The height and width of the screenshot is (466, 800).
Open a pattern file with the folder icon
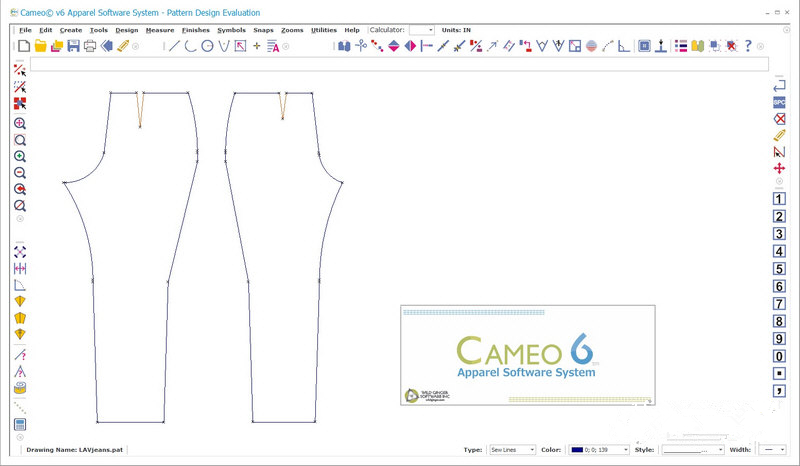click(40, 46)
